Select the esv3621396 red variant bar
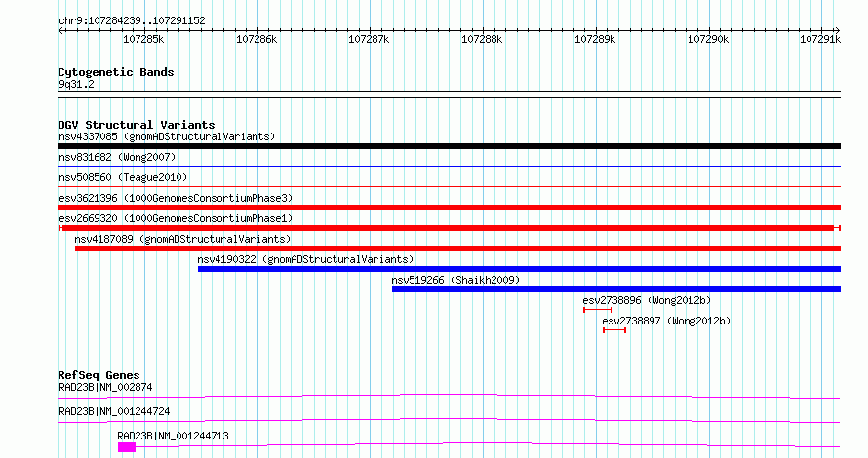The height and width of the screenshot is (458, 868). pyautogui.click(x=449, y=208)
